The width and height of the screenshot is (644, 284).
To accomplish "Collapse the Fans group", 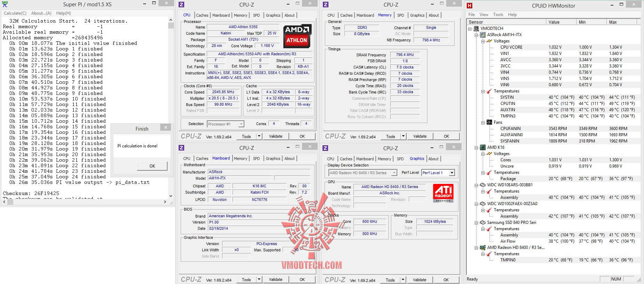I will (x=483, y=122).
